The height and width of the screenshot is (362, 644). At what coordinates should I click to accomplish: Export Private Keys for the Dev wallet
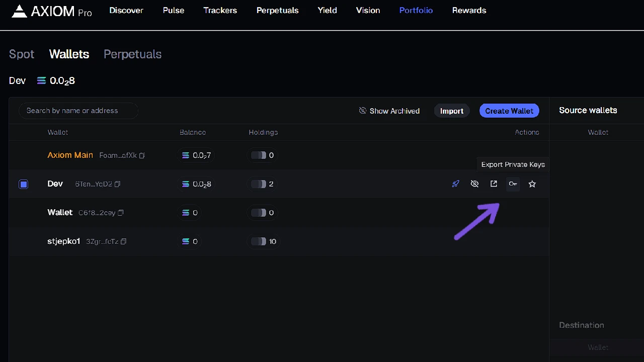tap(513, 184)
